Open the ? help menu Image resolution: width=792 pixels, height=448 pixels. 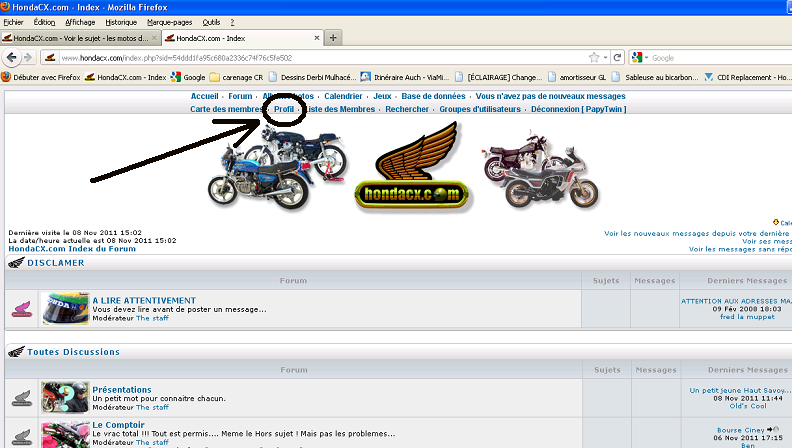[232, 22]
